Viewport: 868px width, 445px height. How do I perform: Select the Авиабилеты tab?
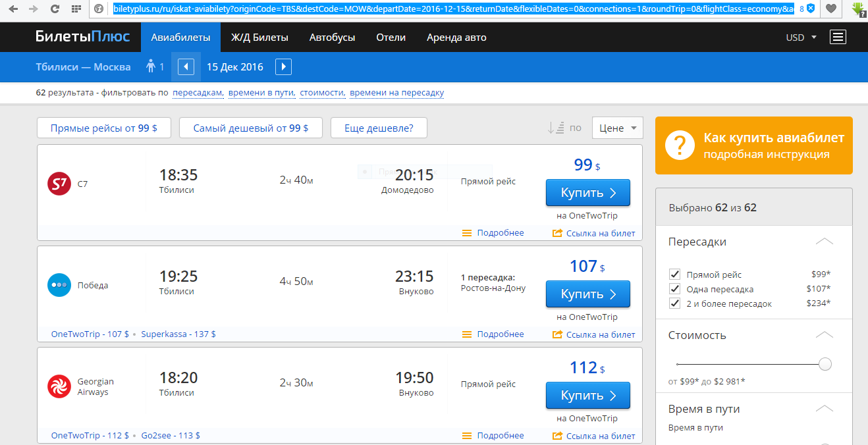point(181,38)
